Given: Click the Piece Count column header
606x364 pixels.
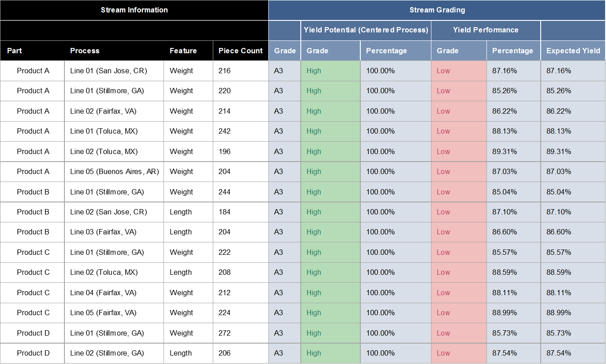Looking at the screenshot, I should coord(240,51).
